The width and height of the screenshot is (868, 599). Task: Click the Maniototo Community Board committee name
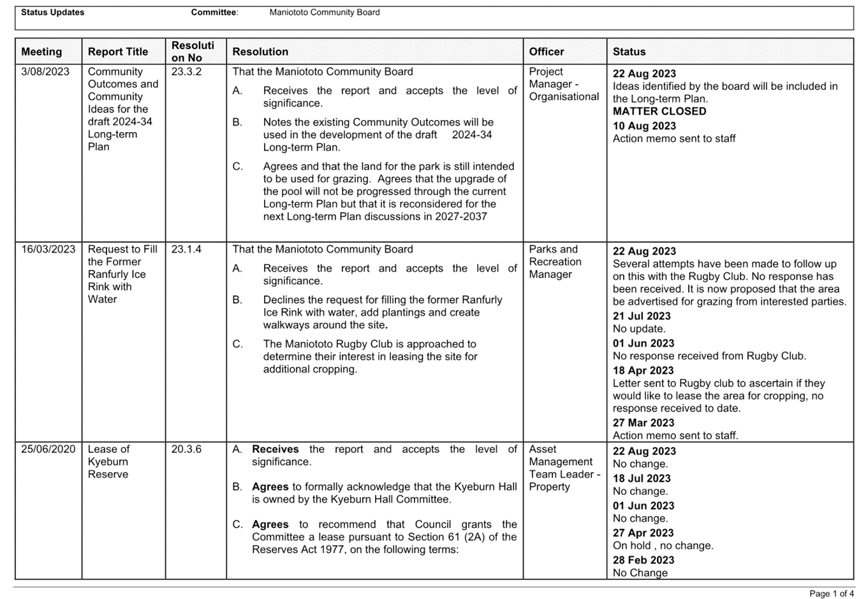pyautogui.click(x=324, y=12)
